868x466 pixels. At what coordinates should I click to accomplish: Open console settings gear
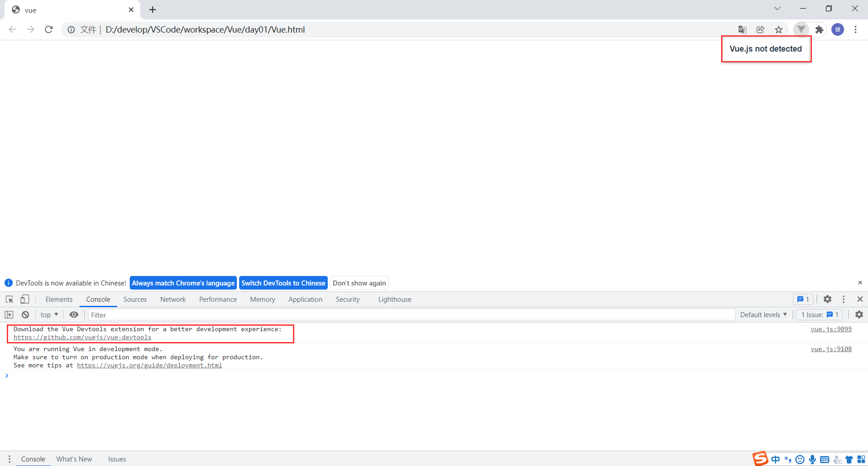(x=859, y=314)
